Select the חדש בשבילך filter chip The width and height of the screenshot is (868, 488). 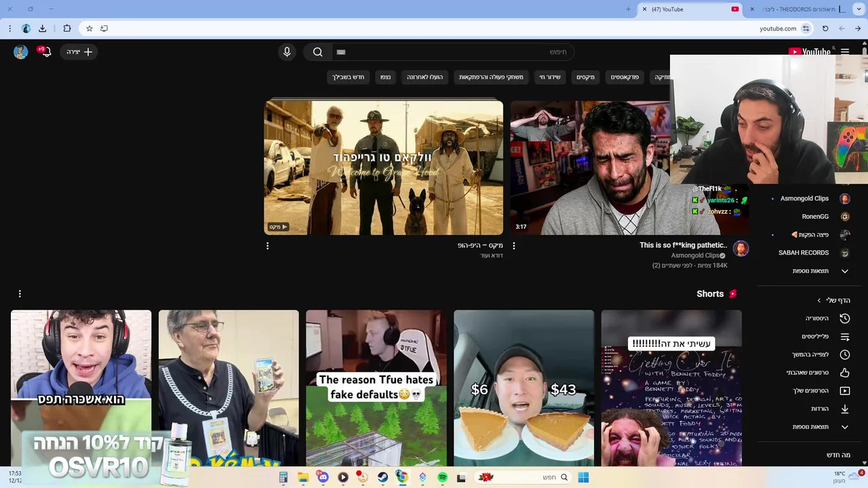348,77
